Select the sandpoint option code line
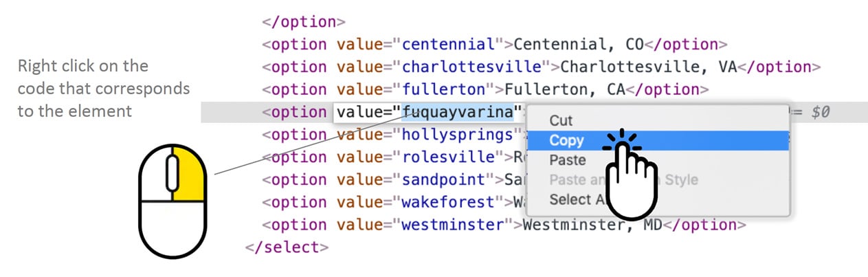Viewport: 868px width, 277px height. (393, 180)
